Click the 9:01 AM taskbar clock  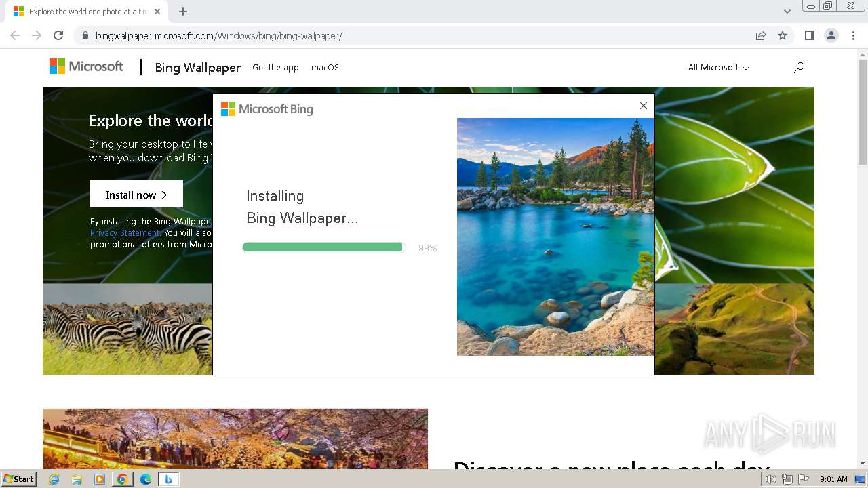click(x=833, y=479)
